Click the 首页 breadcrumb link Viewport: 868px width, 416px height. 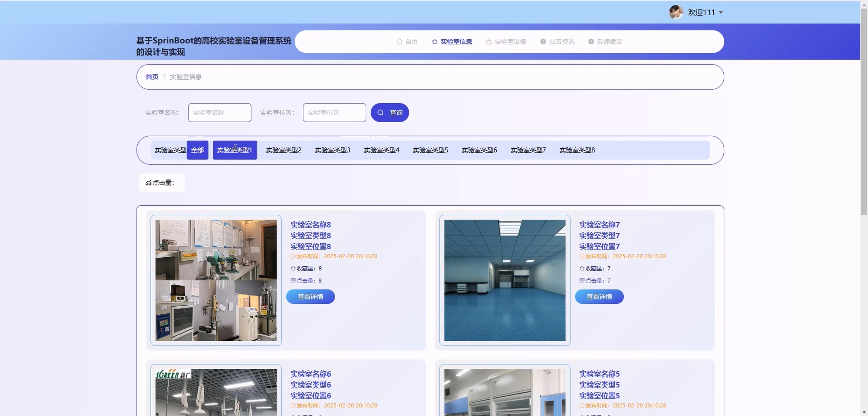tap(152, 77)
